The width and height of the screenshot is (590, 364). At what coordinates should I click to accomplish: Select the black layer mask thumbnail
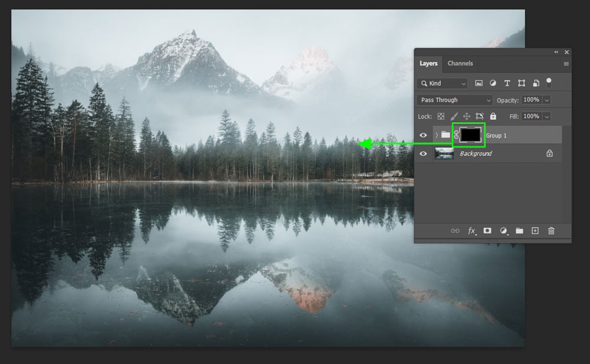pos(470,135)
